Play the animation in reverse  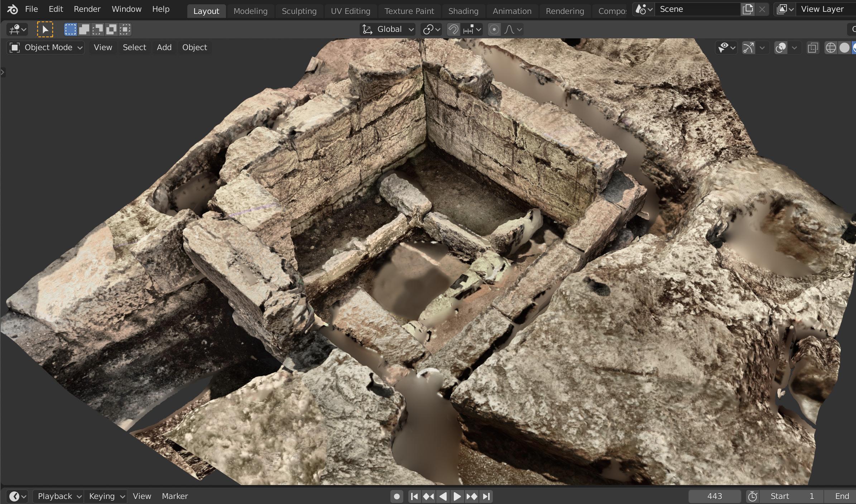pyautogui.click(x=443, y=496)
